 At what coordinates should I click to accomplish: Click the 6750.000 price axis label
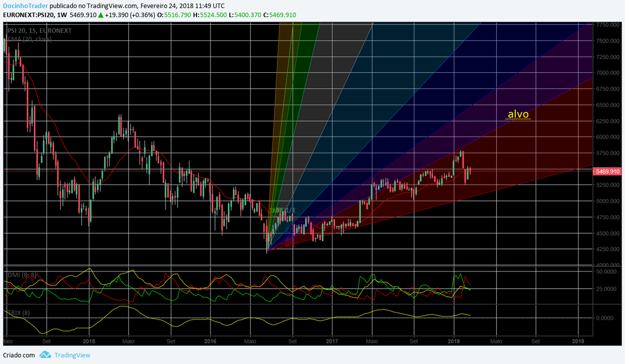click(x=608, y=89)
